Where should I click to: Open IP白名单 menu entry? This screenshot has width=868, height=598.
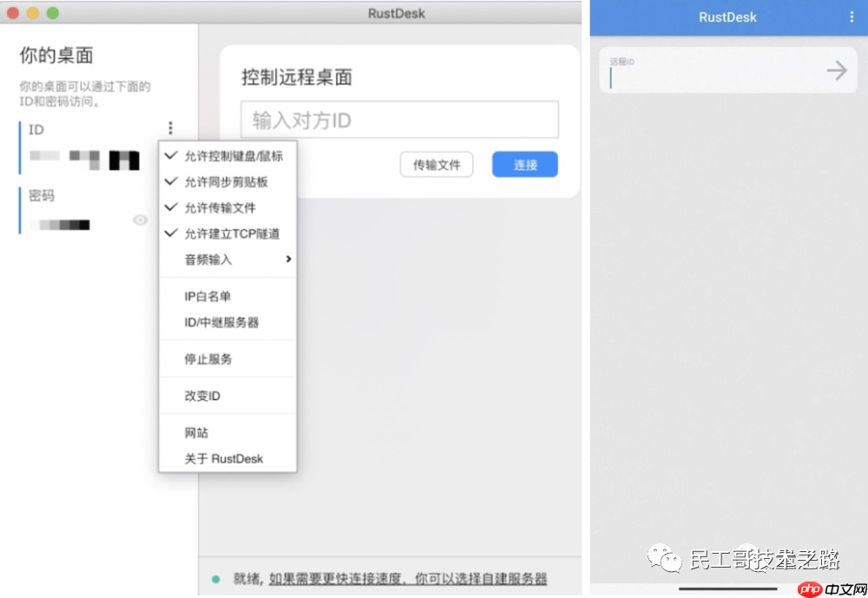tap(227, 296)
